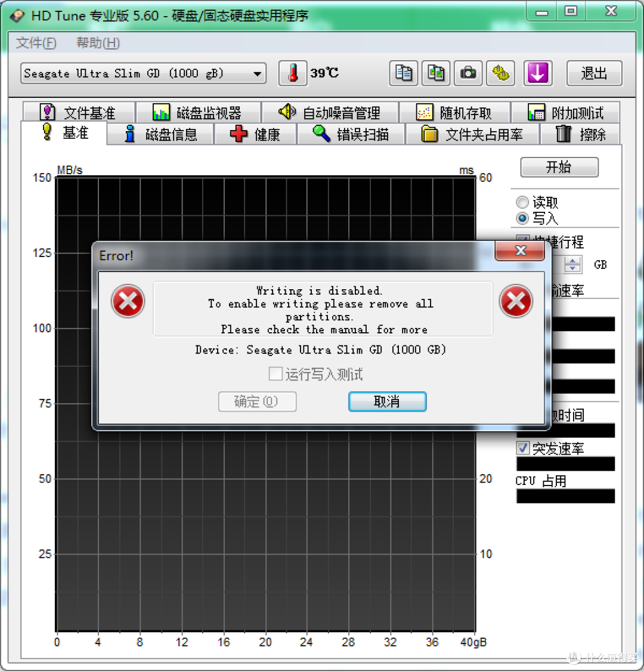Click the 确定(O) button in Error dialog
This screenshot has width=644, height=671.
click(x=257, y=401)
